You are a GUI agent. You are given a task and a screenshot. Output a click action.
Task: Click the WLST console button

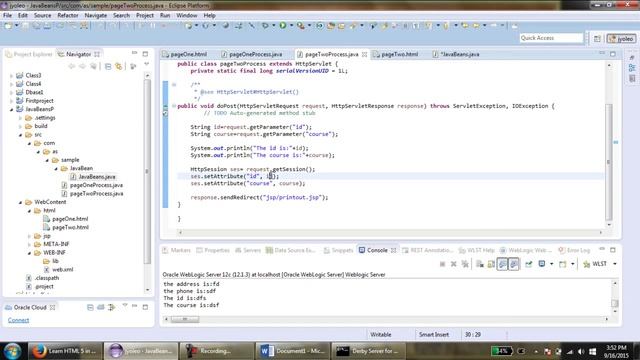tap(595, 264)
